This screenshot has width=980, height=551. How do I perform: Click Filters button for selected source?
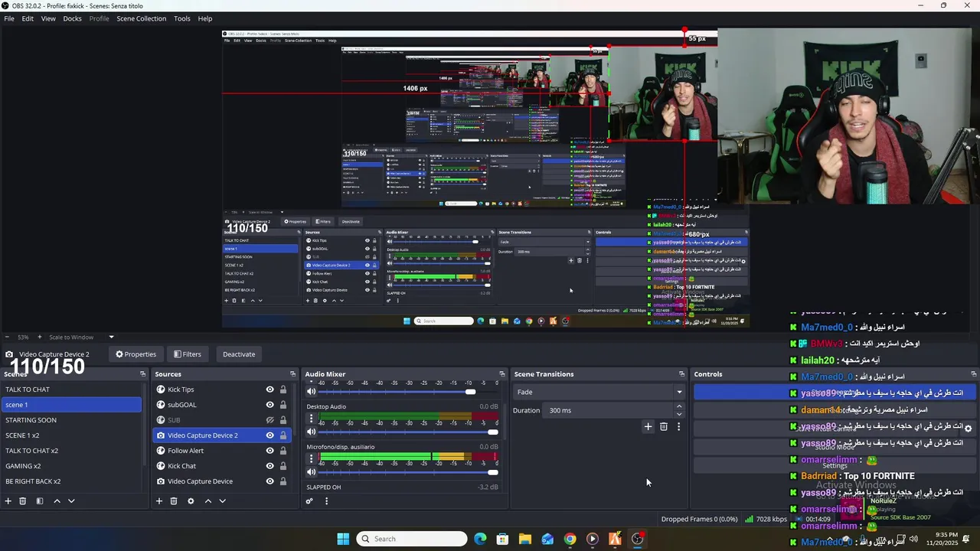188,354
